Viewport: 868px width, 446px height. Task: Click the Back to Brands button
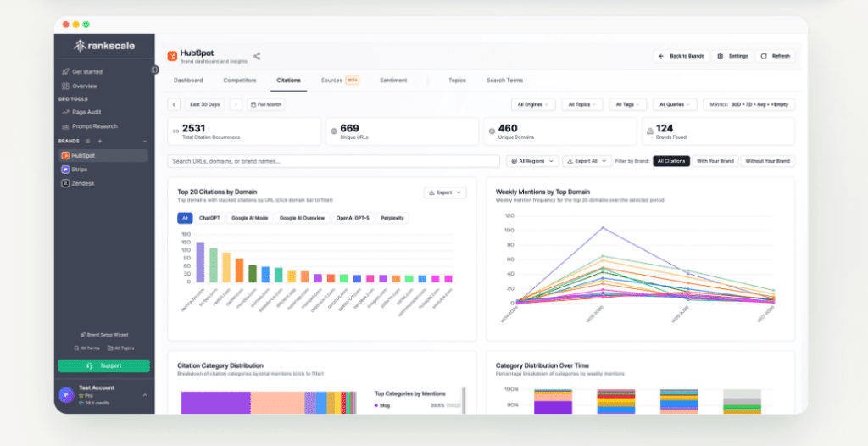click(681, 56)
